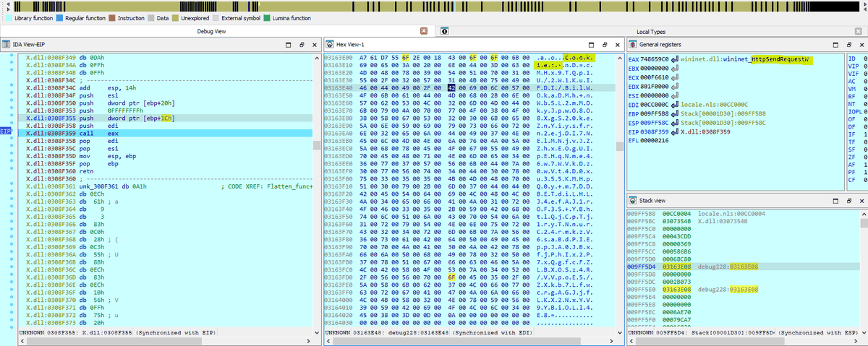This screenshot has height=346, width=868.
Task: Toggle the VIP flag value
Action: tap(865, 66)
